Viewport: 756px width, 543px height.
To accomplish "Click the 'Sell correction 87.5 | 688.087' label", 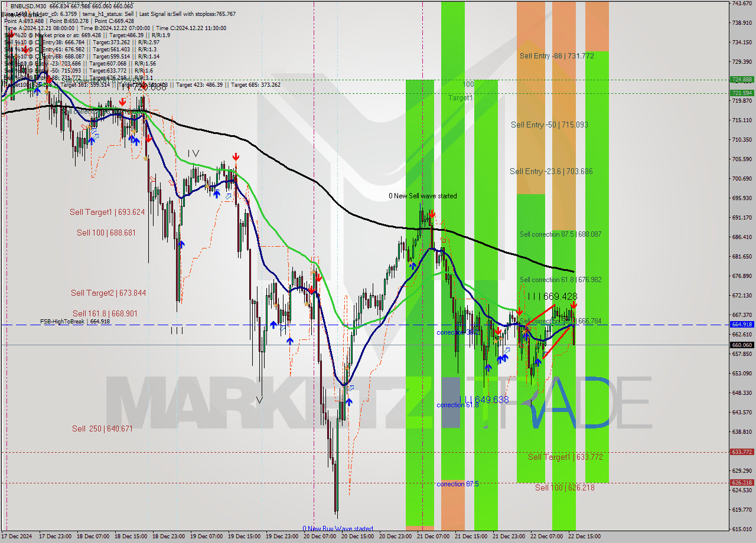I will (561, 234).
